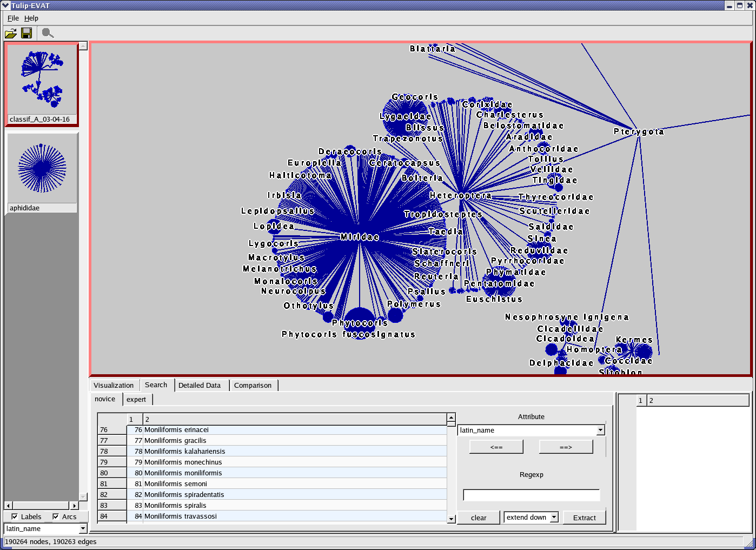
Task: Open the File menu
Action: [x=13, y=18]
